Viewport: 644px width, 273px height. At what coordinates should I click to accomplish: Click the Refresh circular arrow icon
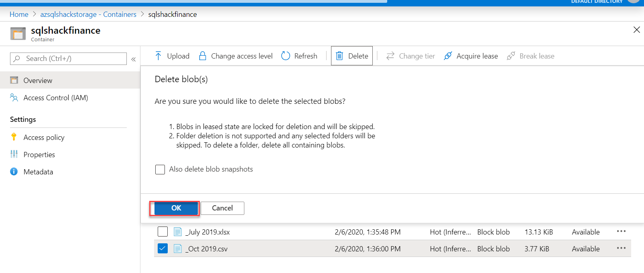286,56
